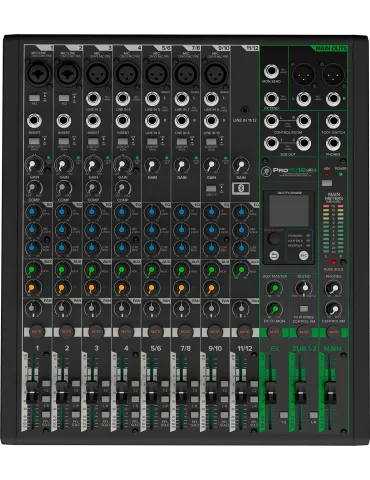Click the channel 9/10 PAN knob

[211, 308]
